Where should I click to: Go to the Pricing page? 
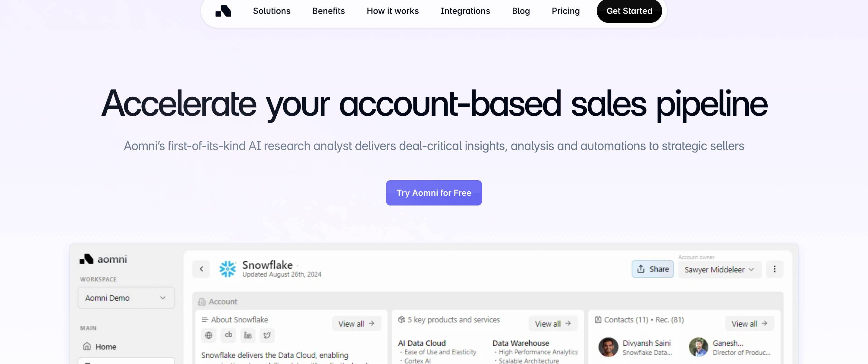[x=565, y=11]
